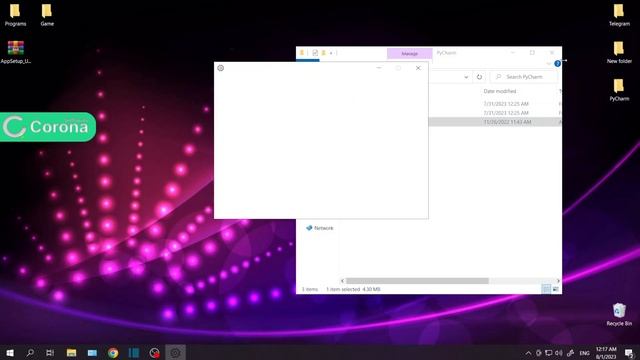The width and height of the screenshot is (640, 360).
Task: Switch the ENG input language
Action: 584,353
